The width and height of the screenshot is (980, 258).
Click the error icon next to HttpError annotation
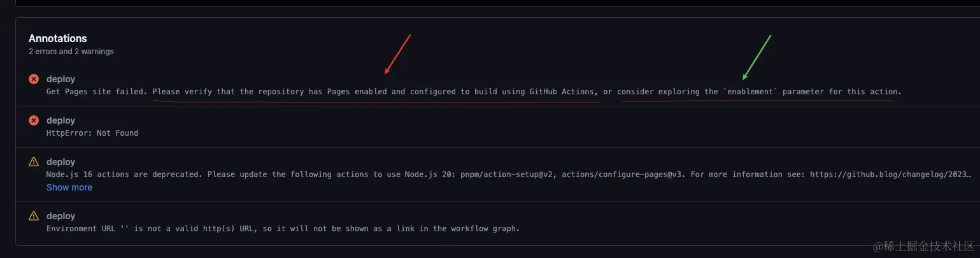tap(34, 120)
